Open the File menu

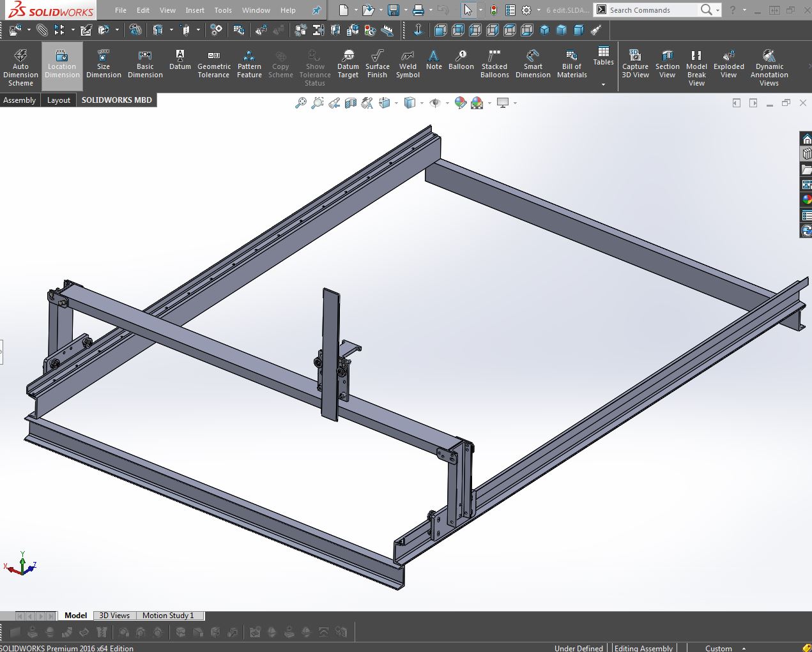click(x=121, y=10)
